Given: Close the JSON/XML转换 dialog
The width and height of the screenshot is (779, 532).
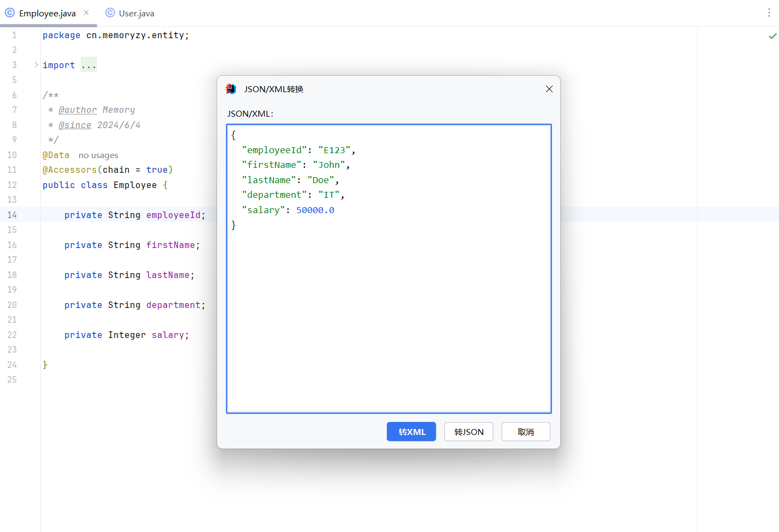Looking at the screenshot, I should click(x=549, y=89).
